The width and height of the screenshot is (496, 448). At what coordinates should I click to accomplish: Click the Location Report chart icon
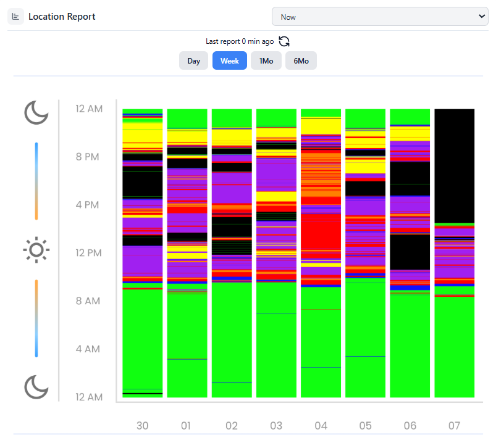click(x=15, y=17)
